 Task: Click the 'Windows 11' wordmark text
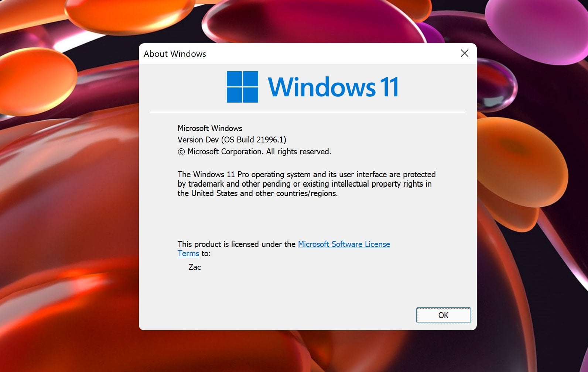click(x=333, y=87)
